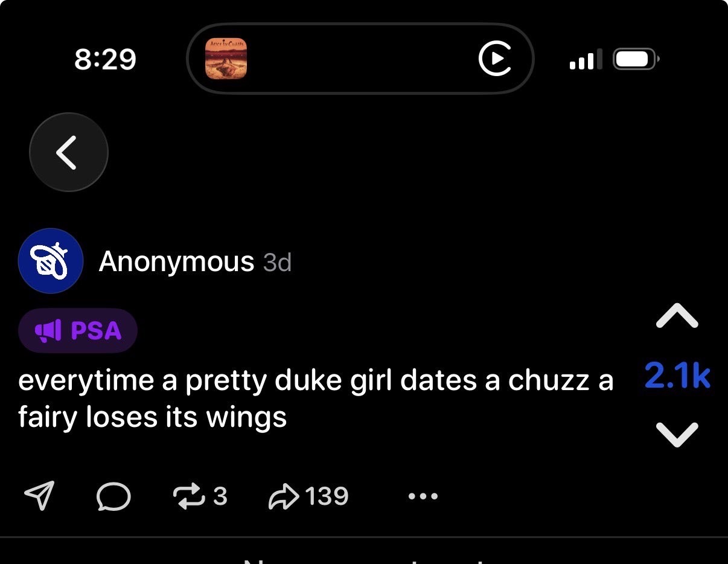Viewport: 728px width, 564px height.
Task: Open the album art in Dynamic Island
Action: coord(226,59)
